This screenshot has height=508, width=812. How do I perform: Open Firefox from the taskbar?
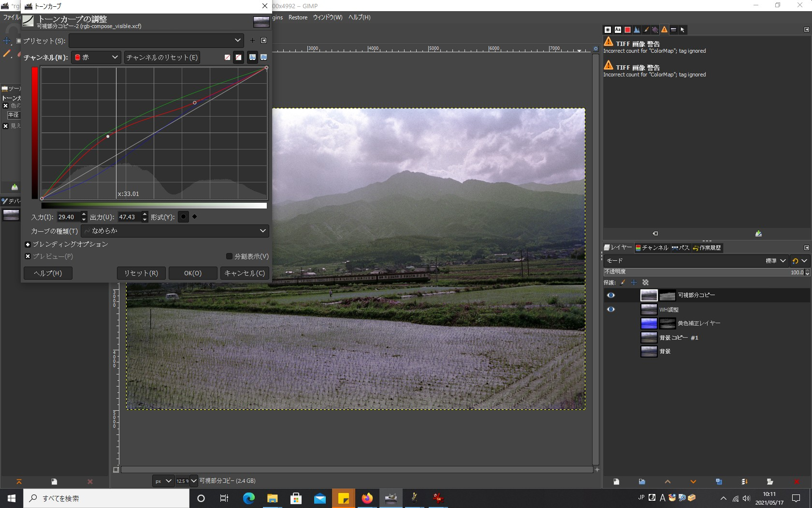coord(367,498)
